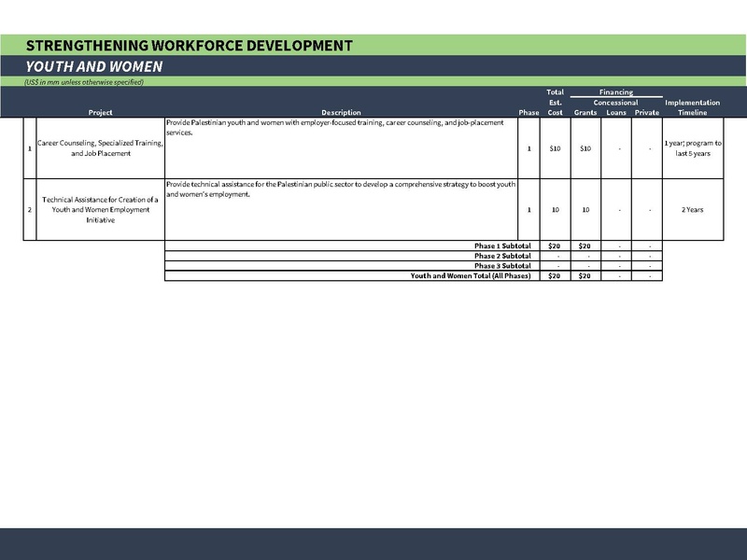The height and width of the screenshot is (560, 747).
Task: Select the '2 Years' timeline cell
Action: 692,210
